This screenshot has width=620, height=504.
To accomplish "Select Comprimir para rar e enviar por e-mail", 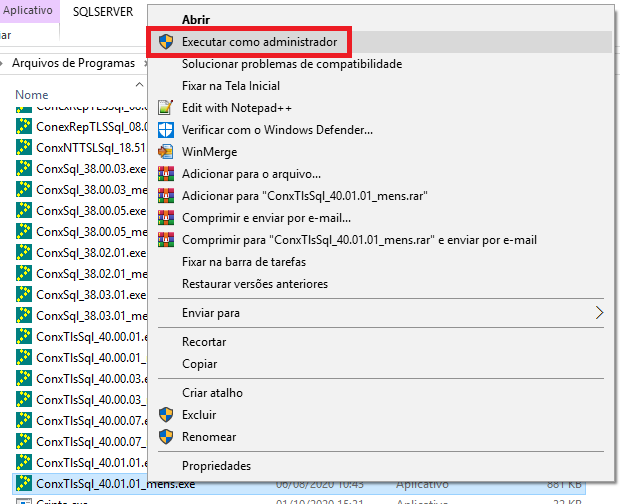I will click(359, 240).
